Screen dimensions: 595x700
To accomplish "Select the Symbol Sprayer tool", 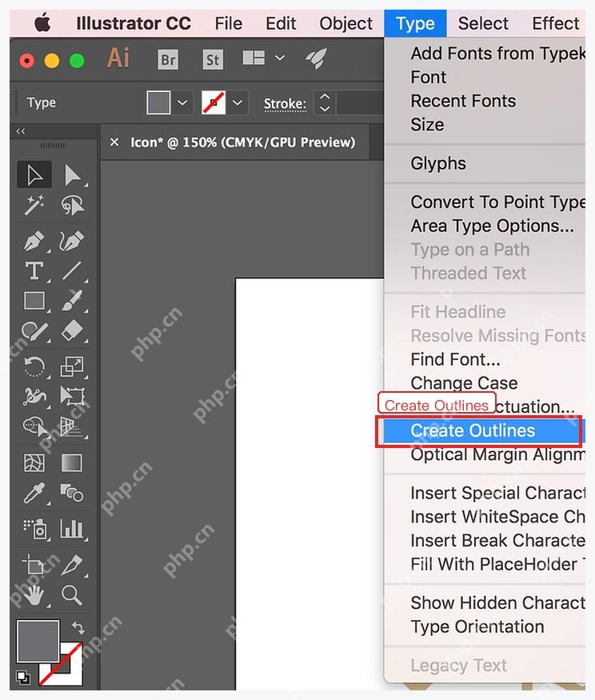I will pyautogui.click(x=34, y=530).
